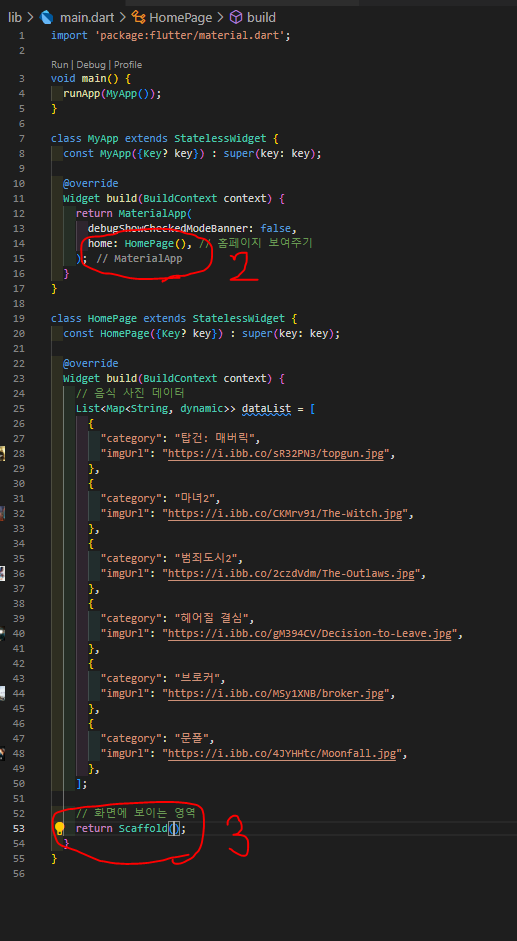Open the lib folder breadcrumb
The height and width of the screenshot is (941, 517).
tap(15, 17)
